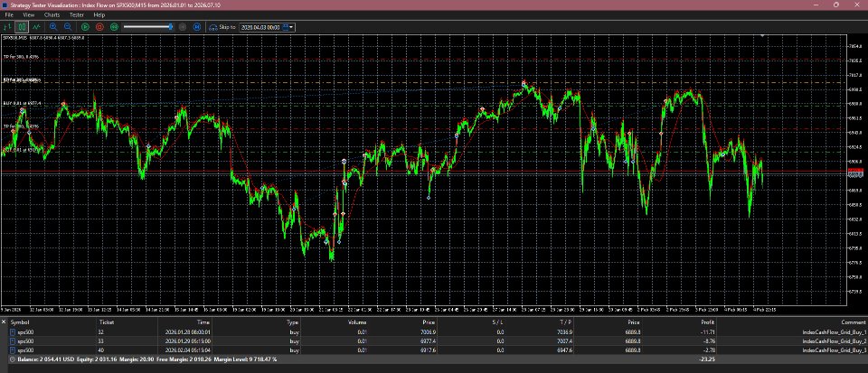Image resolution: width=868 pixels, height=373 pixels.
Task: Zoom out of the chart
Action: (x=68, y=26)
